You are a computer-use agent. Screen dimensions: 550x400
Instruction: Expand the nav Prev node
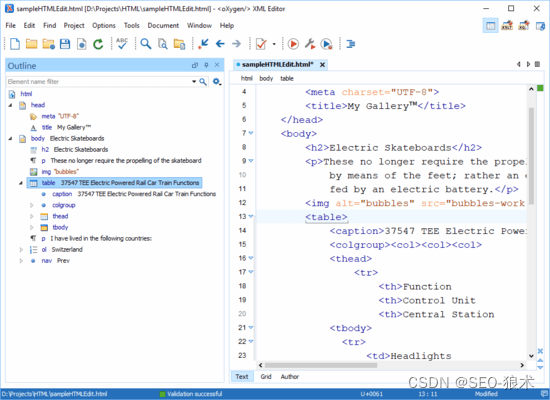(x=21, y=261)
